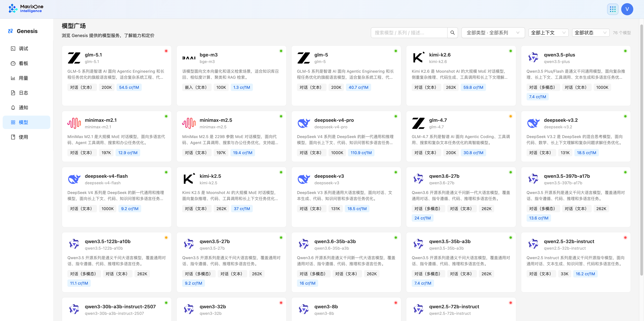Click the page vertical scrollbar
Image resolution: width=644 pixels, height=321 pixels.
point(641,150)
